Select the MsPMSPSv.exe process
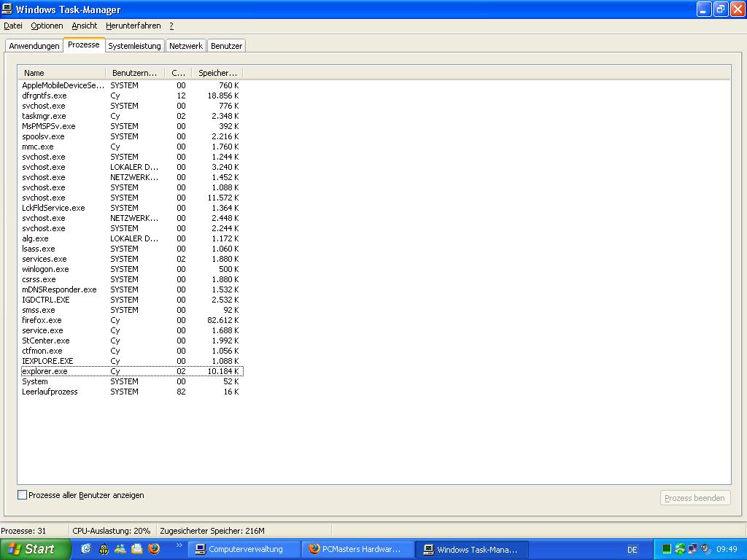The image size is (747, 560). [131, 126]
